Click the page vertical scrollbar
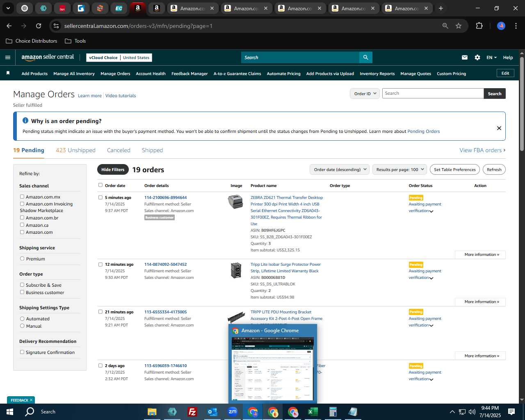Screen dimensions: 525x420 [522, 105]
